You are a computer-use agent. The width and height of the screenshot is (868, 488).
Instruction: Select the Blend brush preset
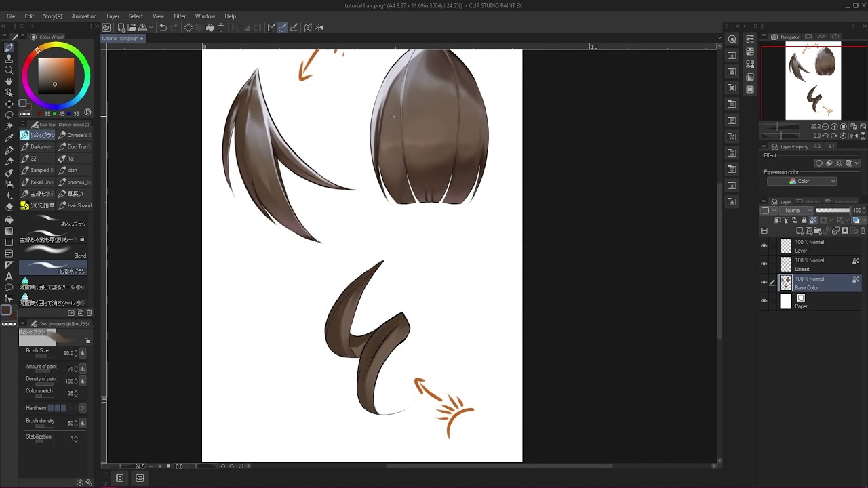54,251
